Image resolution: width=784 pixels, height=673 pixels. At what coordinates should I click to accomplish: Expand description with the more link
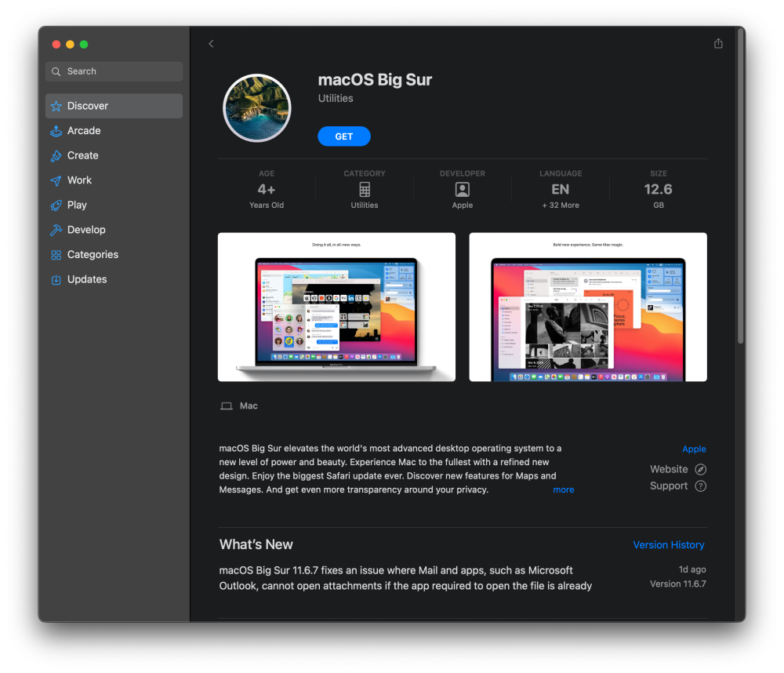(564, 490)
